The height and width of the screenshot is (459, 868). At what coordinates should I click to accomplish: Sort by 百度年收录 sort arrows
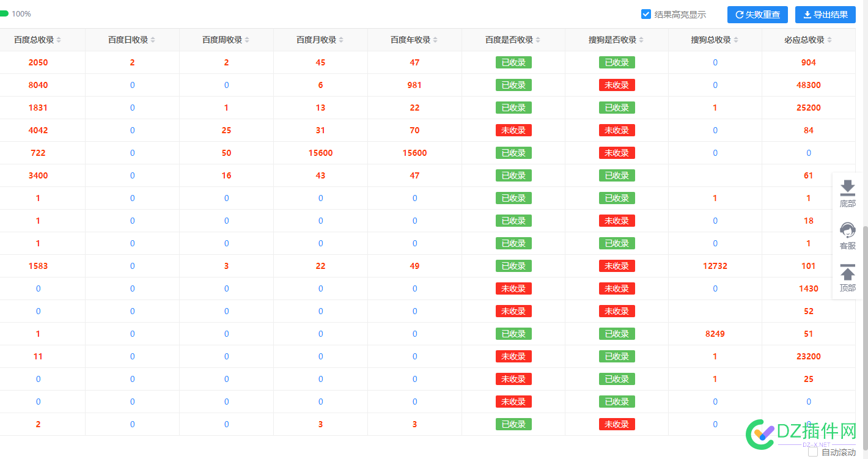coord(435,40)
